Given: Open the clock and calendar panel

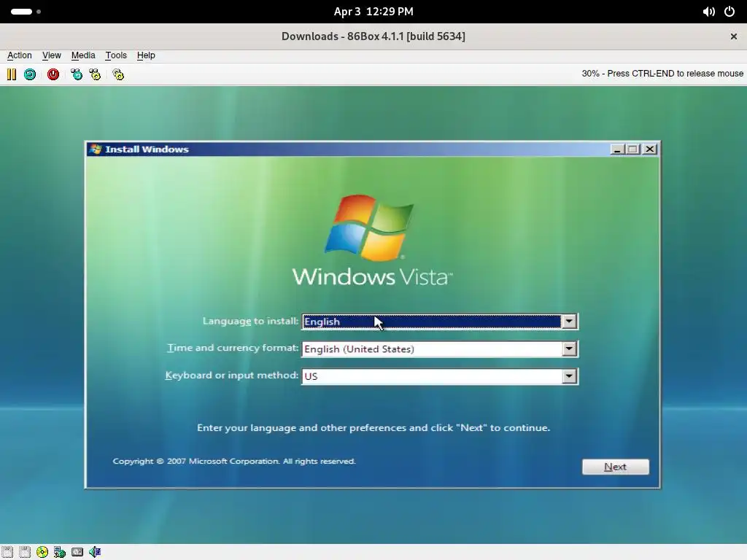Looking at the screenshot, I should (373, 12).
